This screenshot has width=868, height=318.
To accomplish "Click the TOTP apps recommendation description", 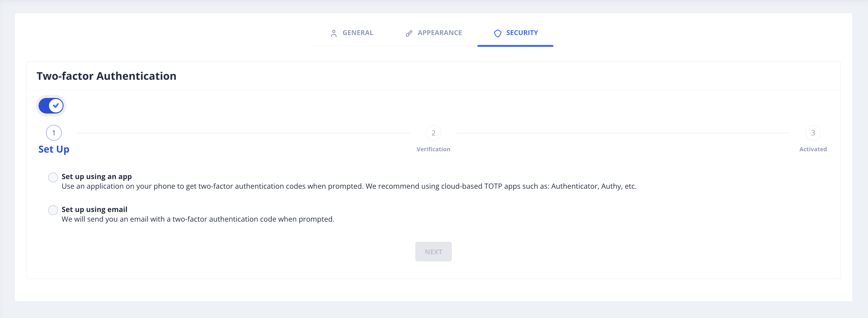I will [349, 186].
